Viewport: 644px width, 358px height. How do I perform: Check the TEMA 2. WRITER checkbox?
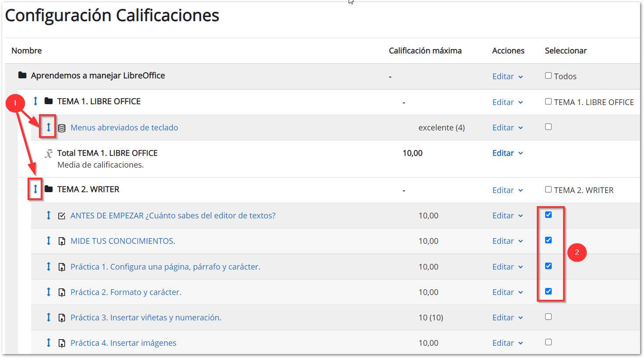pyautogui.click(x=548, y=190)
